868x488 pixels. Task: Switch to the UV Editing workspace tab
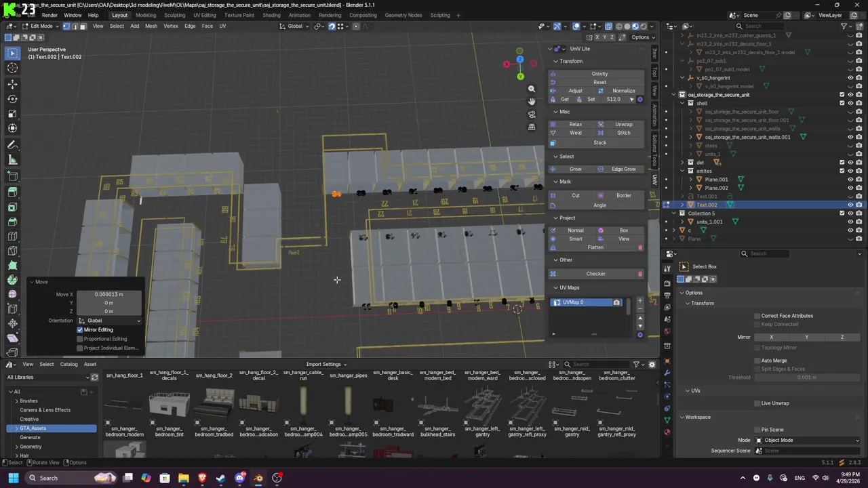click(x=204, y=15)
